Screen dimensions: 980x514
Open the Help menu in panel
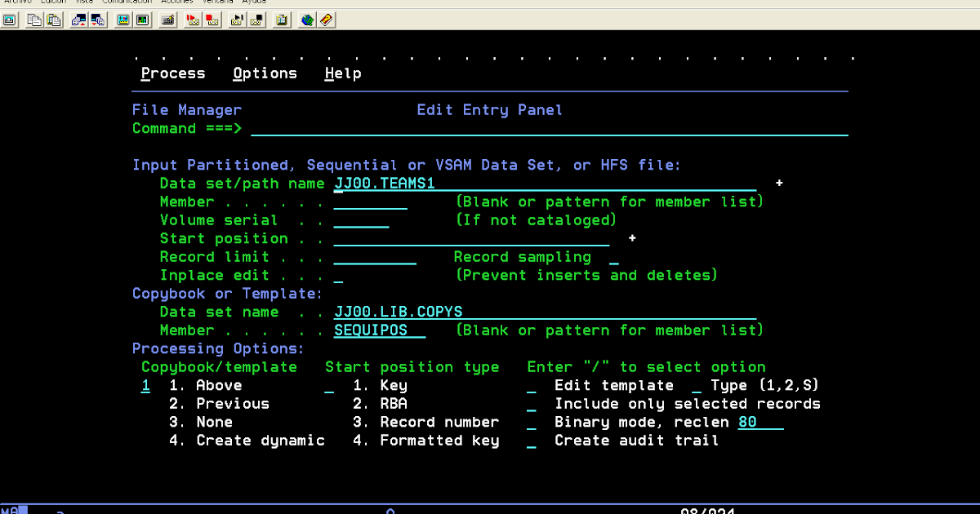(343, 73)
